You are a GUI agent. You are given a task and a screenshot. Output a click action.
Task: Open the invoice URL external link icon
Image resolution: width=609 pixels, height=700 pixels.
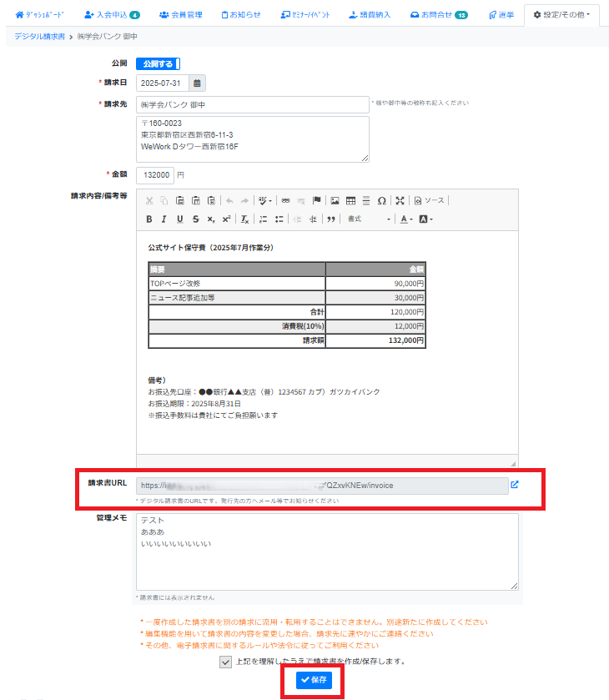pyautogui.click(x=515, y=485)
